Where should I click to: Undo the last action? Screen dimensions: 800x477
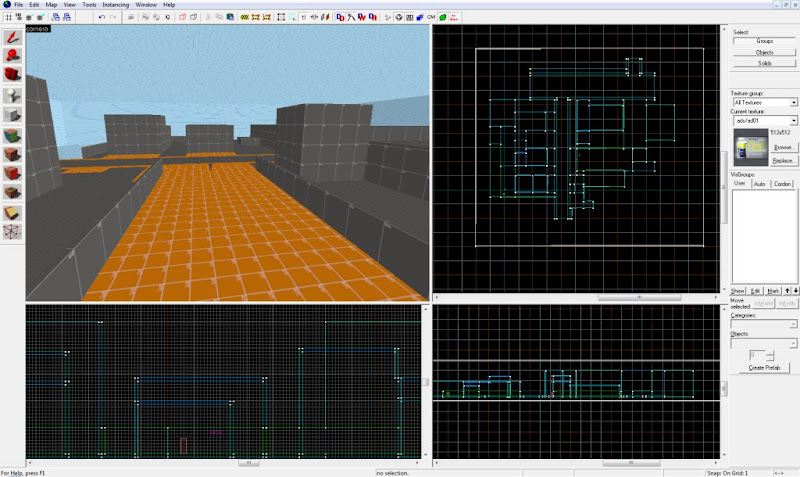coord(102,17)
